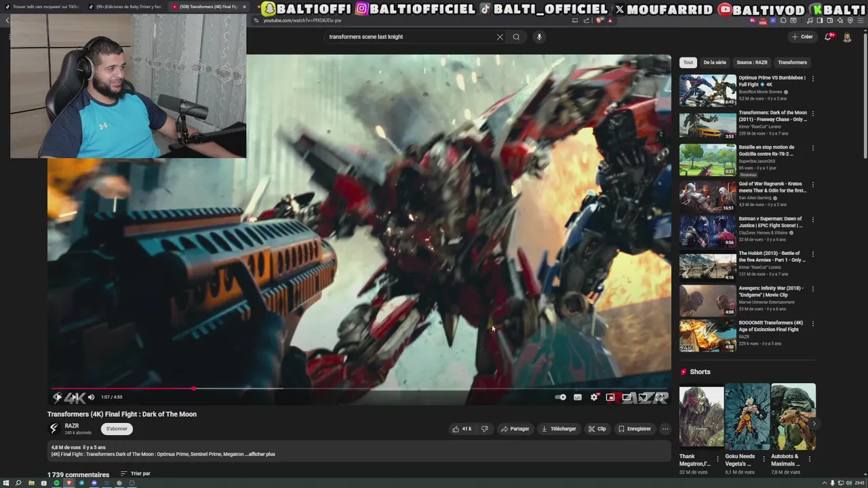Click the Partager share button
868x488 pixels.
point(515,429)
